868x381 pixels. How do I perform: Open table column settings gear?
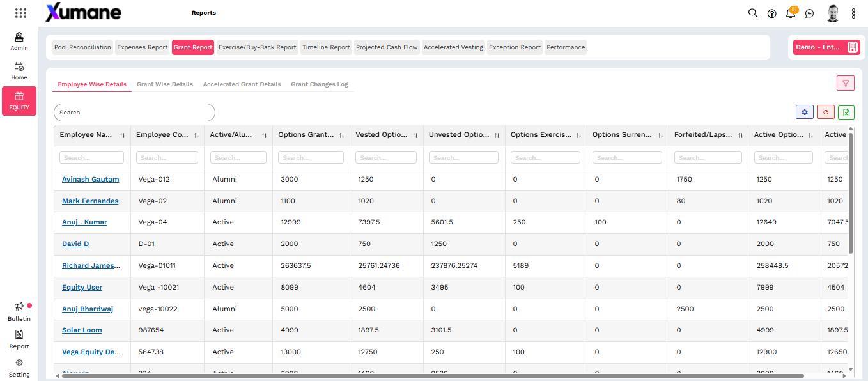[x=805, y=112]
